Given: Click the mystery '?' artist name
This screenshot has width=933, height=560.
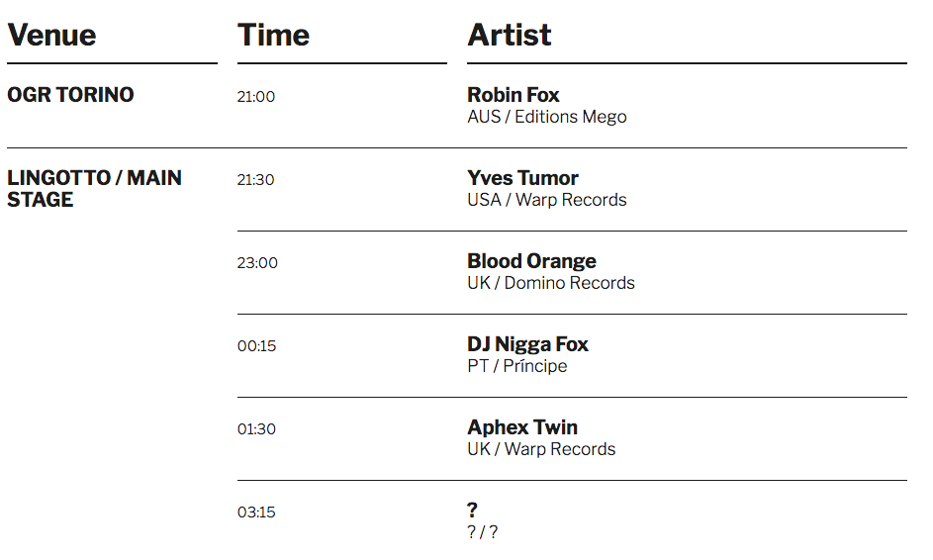Looking at the screenshot, I should [x=472, y=511].
